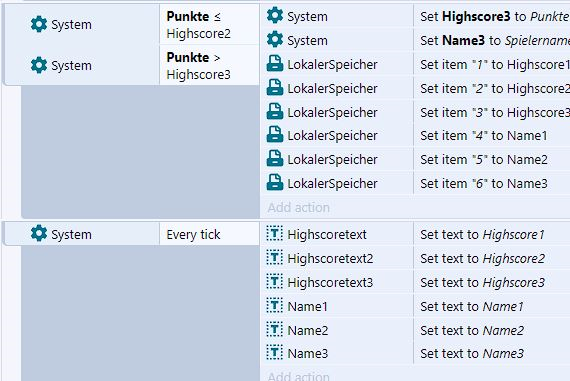Click the gear icon beside Set Name3 action
Image resolution: width=570 pixels, height=381 pixels.
point(274,40)
